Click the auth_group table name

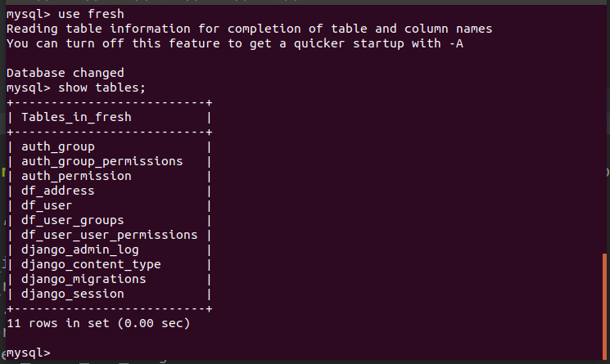point(58,146)
